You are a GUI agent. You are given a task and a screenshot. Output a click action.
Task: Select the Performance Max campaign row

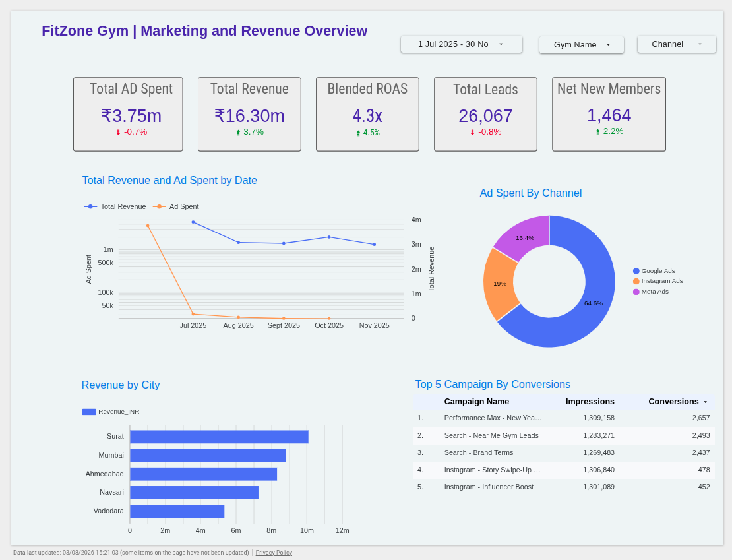coord(563,418)
